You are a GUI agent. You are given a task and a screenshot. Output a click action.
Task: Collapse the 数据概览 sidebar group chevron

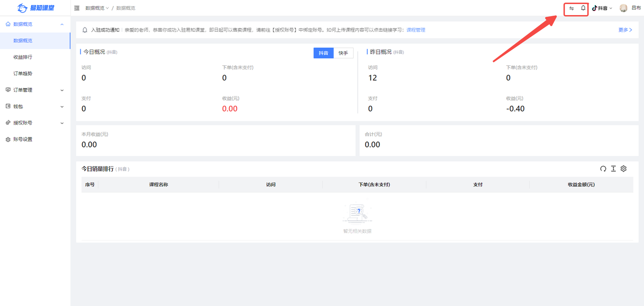(62, 24)
